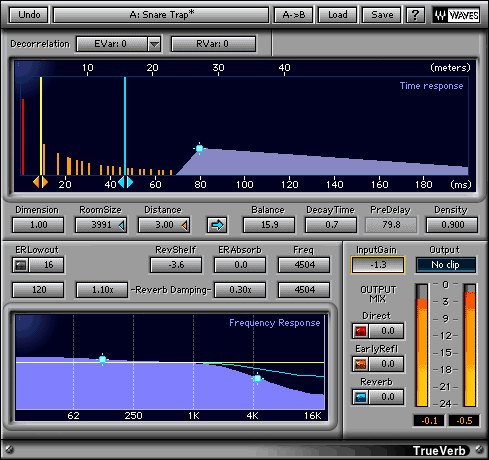489x460 pixels.
Task: Click the Load button
Action: click(338, 15)
